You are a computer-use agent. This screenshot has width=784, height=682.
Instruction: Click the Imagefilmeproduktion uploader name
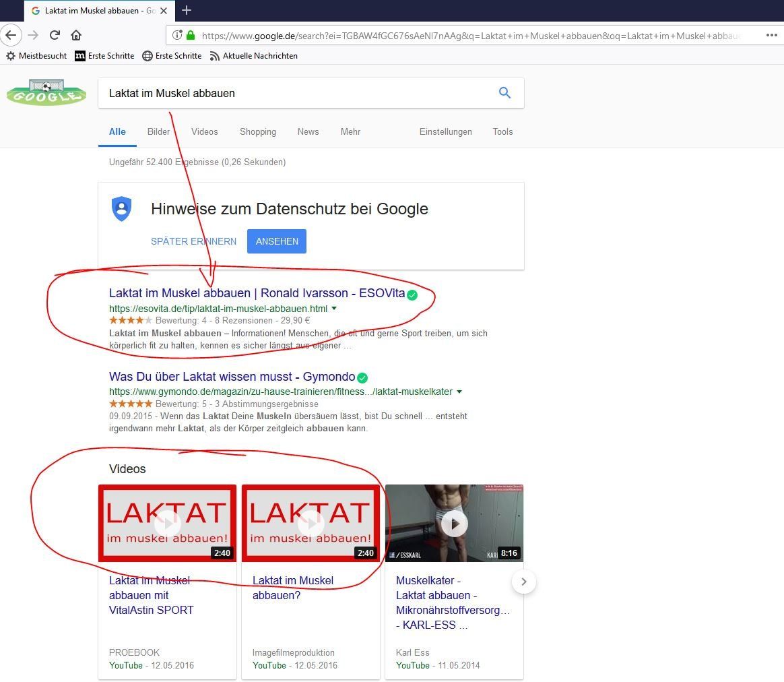pyautogui.click(x=294, y=652)
